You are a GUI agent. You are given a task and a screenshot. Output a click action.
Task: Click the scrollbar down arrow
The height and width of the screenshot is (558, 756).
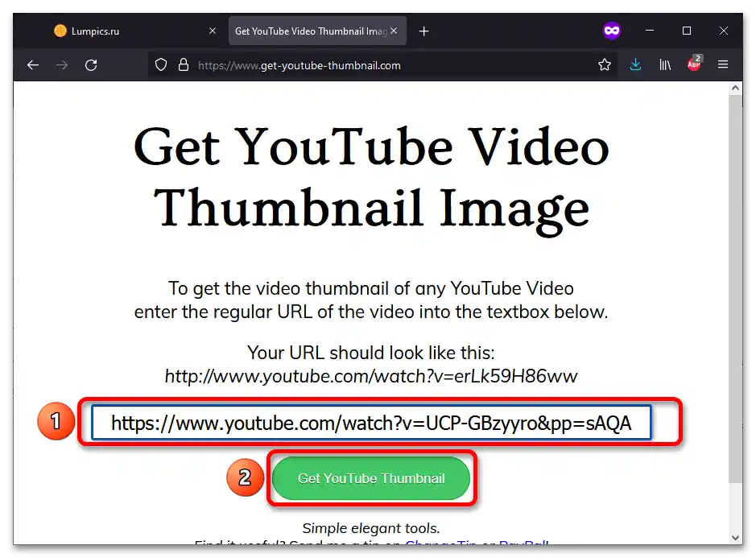735,538
